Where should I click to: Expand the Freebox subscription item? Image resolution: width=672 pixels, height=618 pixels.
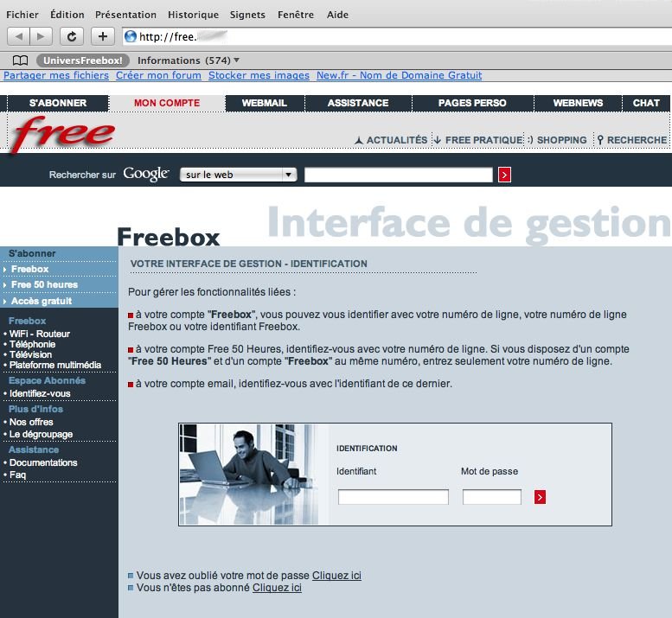pos(29,269)
